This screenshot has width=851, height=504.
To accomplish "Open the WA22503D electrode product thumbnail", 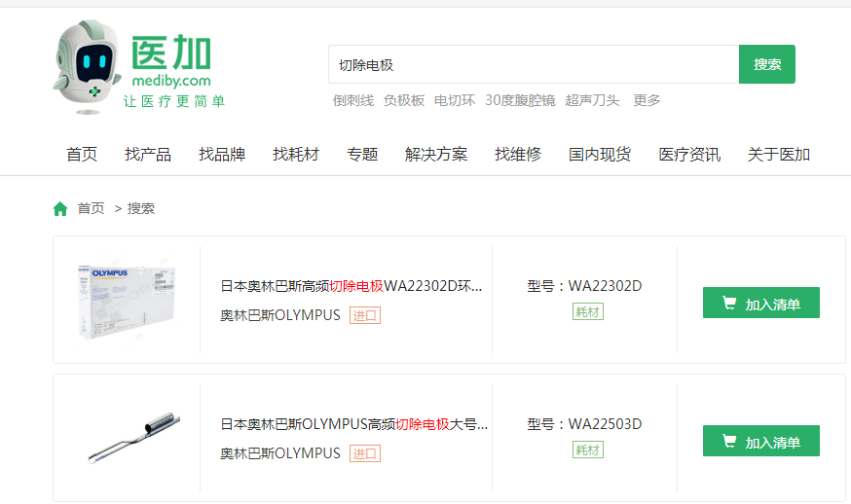I will click(127, 438).
